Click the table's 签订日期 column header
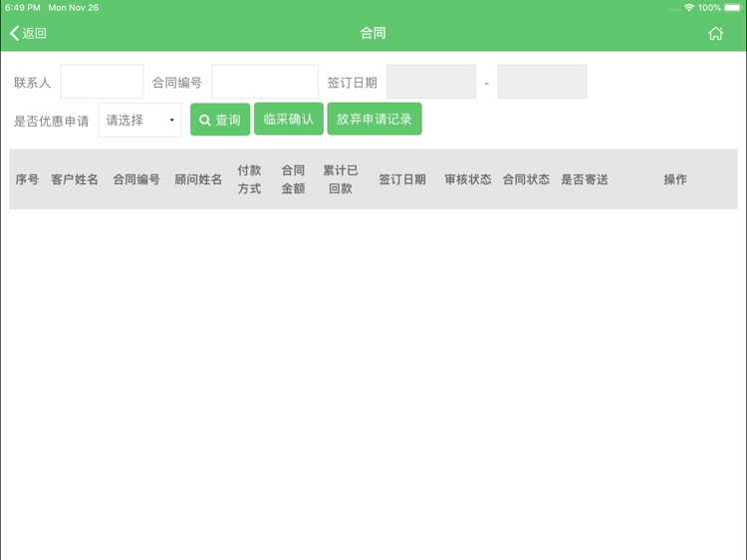The image size is (747, 560). (x=402, y=179)
